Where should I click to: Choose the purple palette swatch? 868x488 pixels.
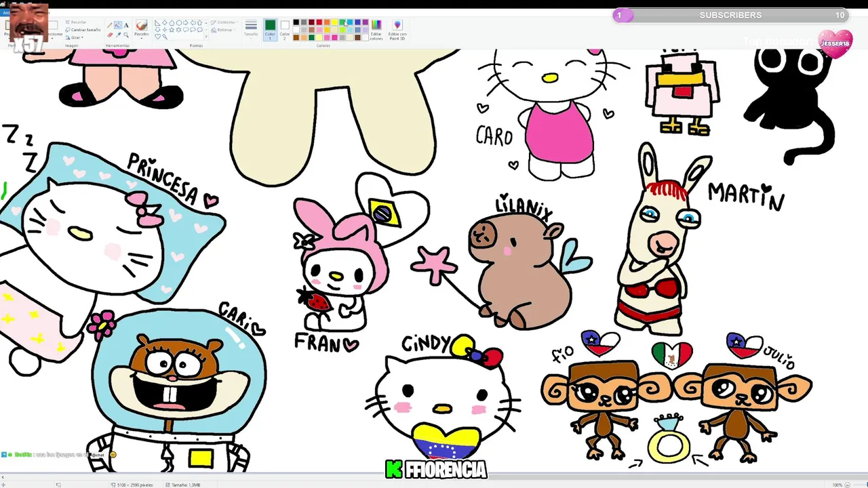(366, 22)
